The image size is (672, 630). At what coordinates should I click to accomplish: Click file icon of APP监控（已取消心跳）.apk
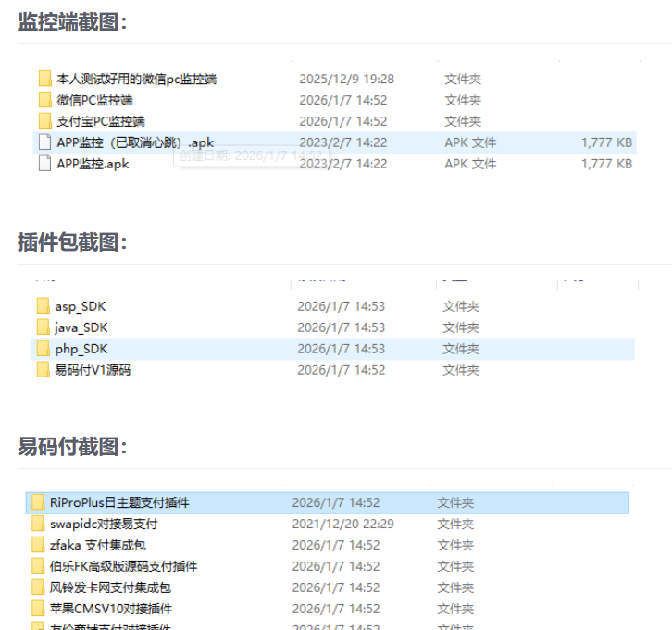click(x=45, y=142)
